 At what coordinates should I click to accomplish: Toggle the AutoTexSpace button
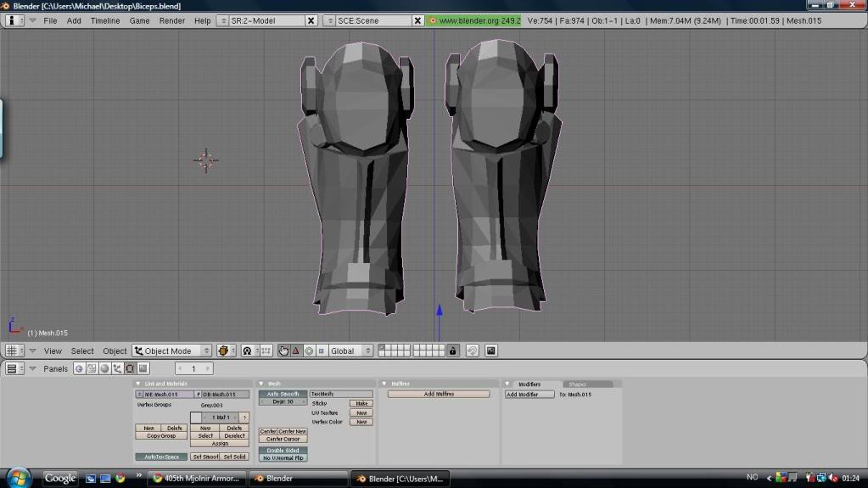pyautogui.click(x=161, y=457)
